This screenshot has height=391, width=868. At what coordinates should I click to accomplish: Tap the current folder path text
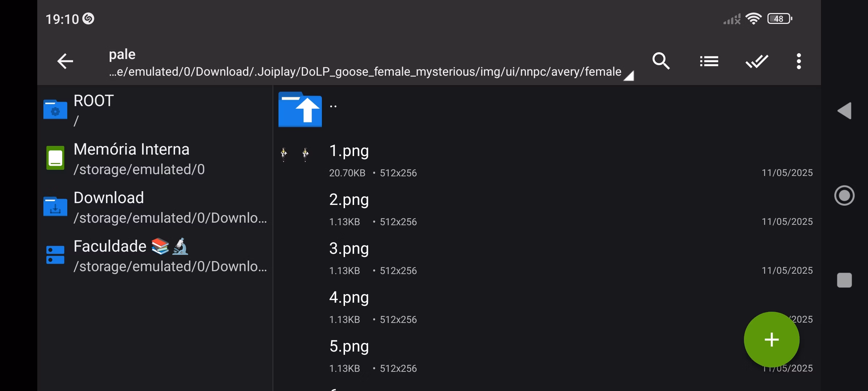365,72
